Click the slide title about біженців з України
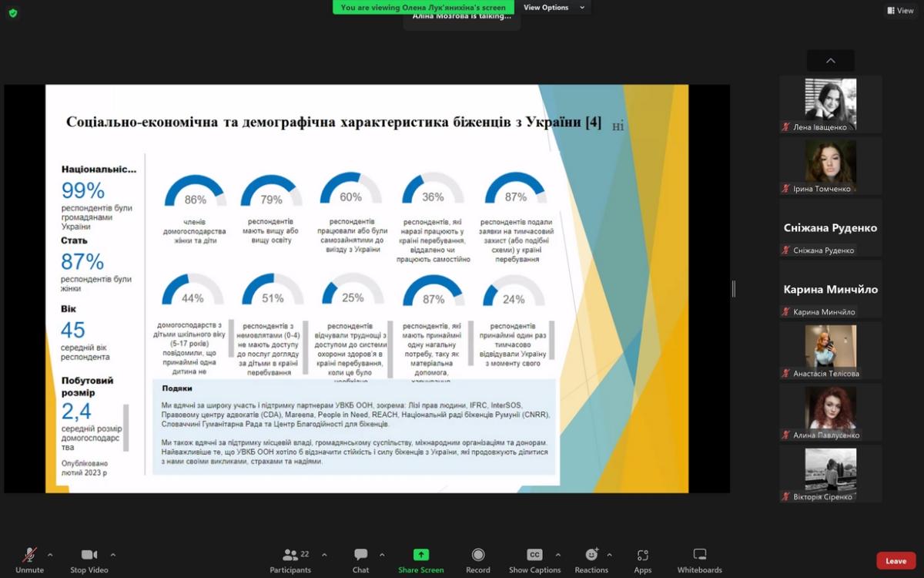 334,122
